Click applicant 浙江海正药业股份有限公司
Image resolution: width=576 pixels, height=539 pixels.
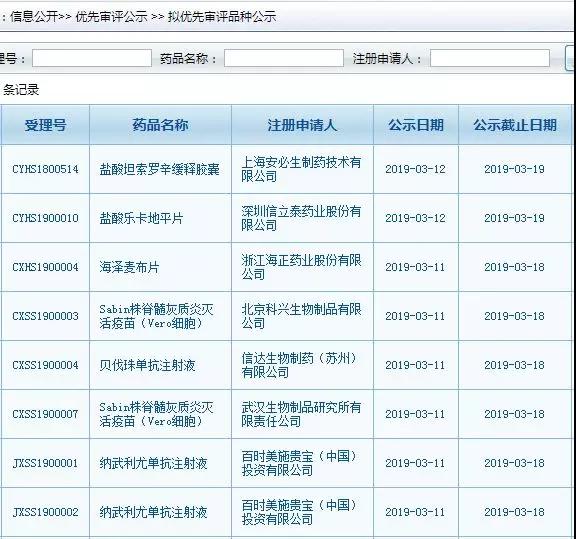click(301, 267)
